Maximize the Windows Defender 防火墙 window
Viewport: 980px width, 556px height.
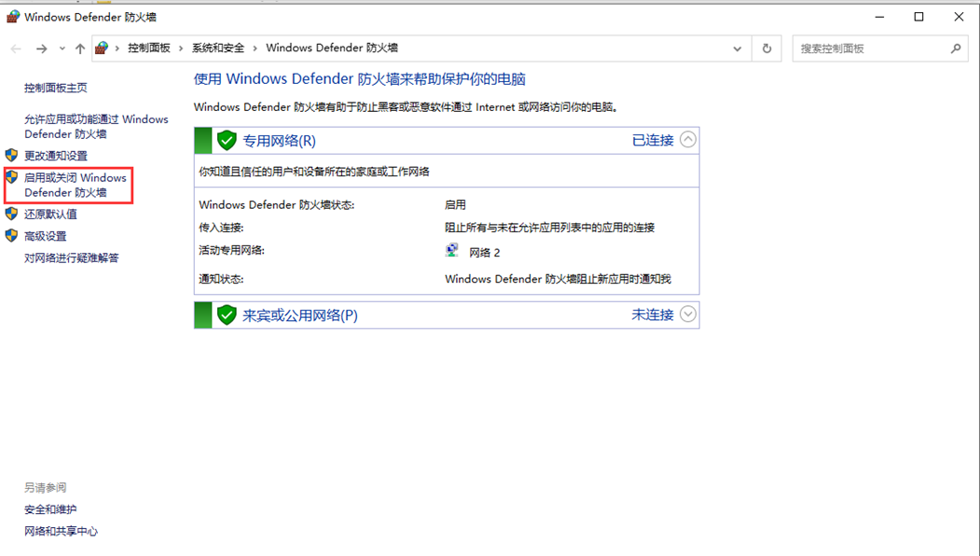918,17
